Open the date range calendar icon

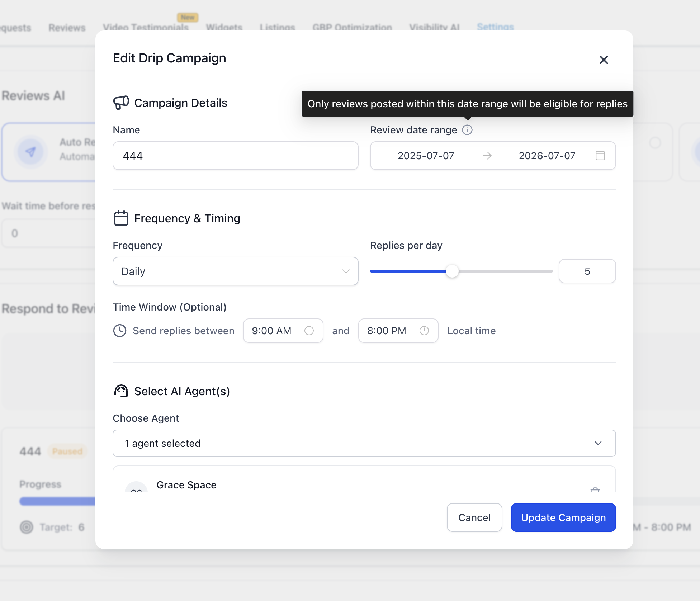[x=600, y=156]
